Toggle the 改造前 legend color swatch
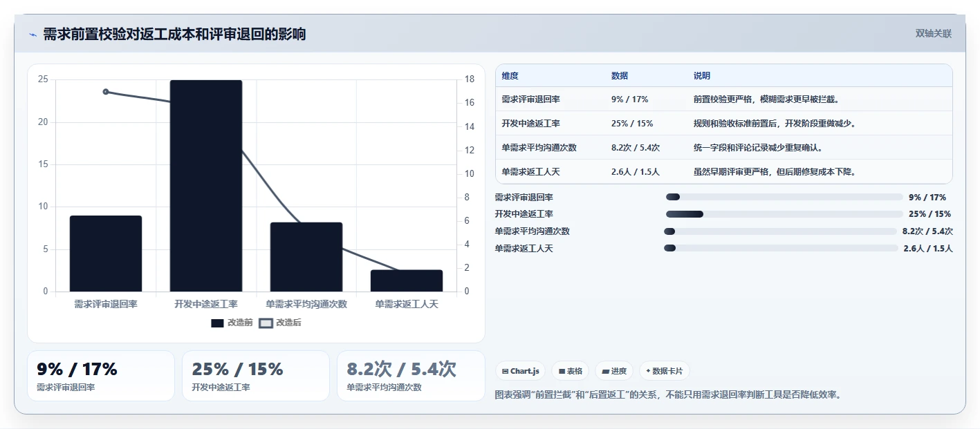Screen dimensions: 980x429 point(217,323)
